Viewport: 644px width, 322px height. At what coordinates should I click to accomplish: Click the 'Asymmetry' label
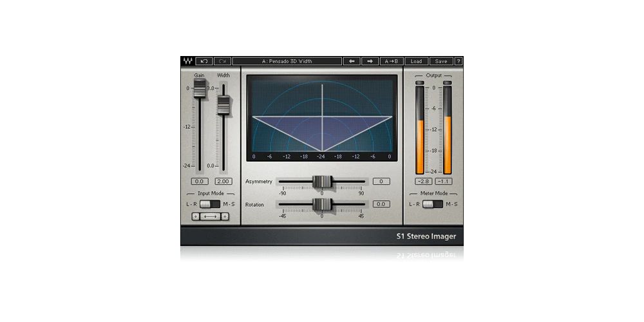pos(259,182)
